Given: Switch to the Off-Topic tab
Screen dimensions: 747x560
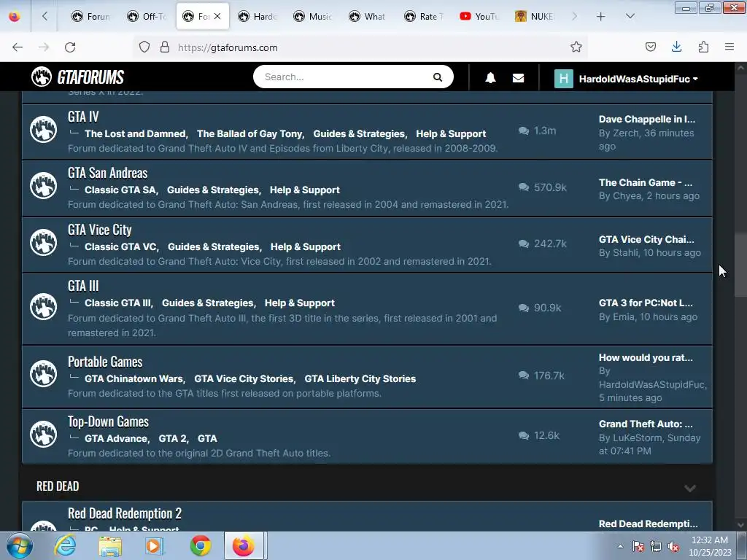Looking at the screenshot, I should pyautogui.click(x=147, y=16).
